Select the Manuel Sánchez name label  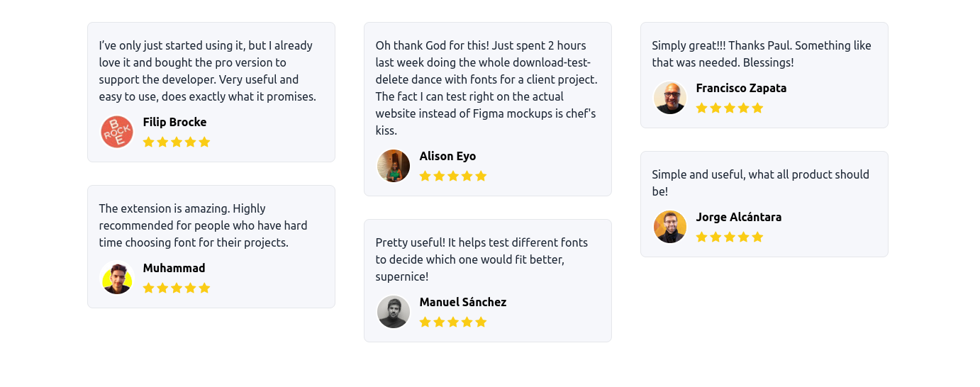point(463,302)
